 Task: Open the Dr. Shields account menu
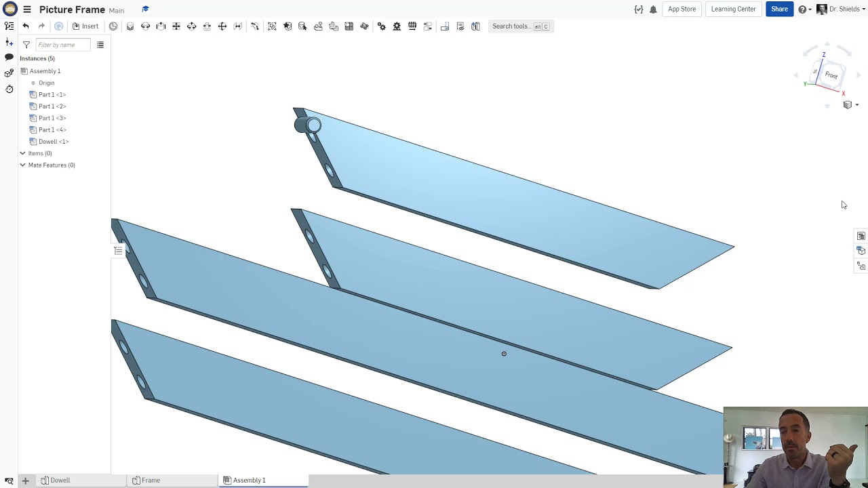click(841, 9)
